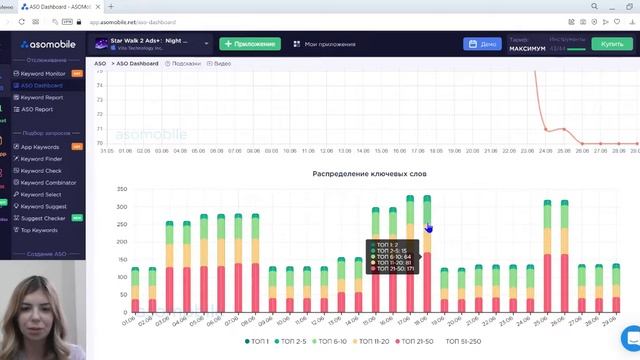
Task: Open the ASO Report sidebar item
Action: [37, 109]
